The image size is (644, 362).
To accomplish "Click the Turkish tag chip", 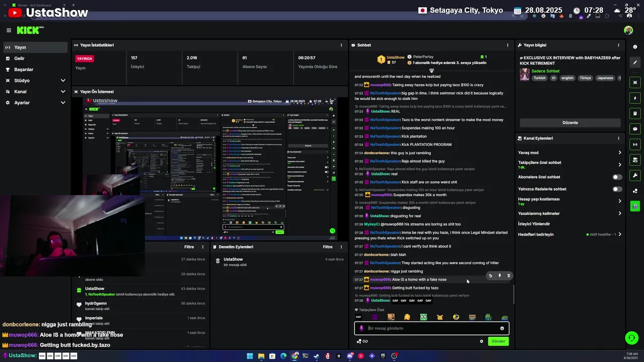I will pyautogui.click(x=539, y=78).
